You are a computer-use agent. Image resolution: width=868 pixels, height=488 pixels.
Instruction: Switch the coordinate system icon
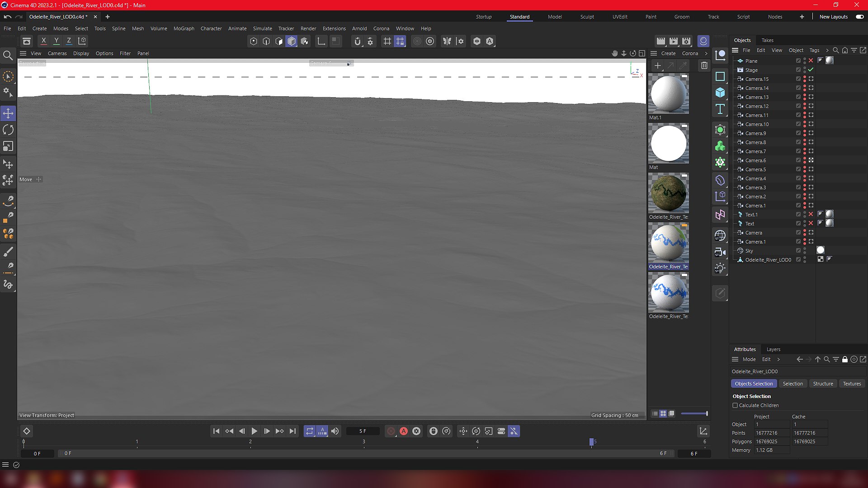pyautogui.click(x=82, y=41)
